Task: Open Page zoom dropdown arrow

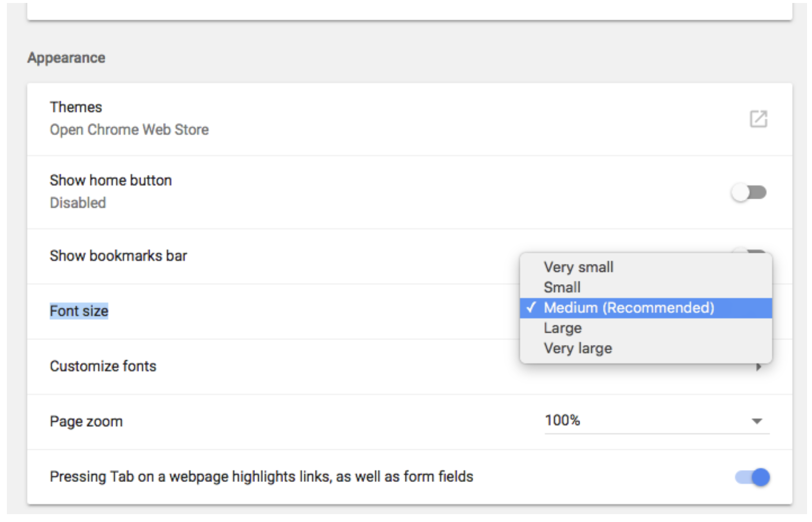Action: click(x=757, y=421)
